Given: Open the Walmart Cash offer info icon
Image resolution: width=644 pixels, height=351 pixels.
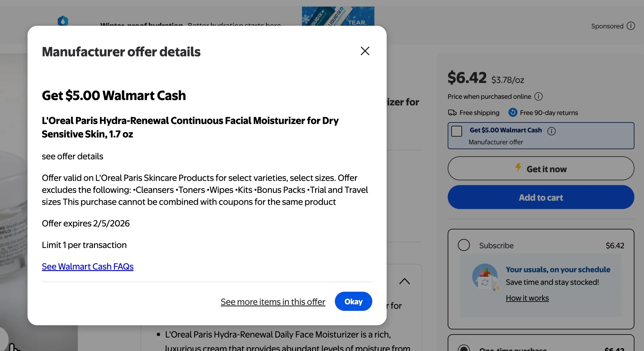Looking at the screenshot, I should (552, 131).
